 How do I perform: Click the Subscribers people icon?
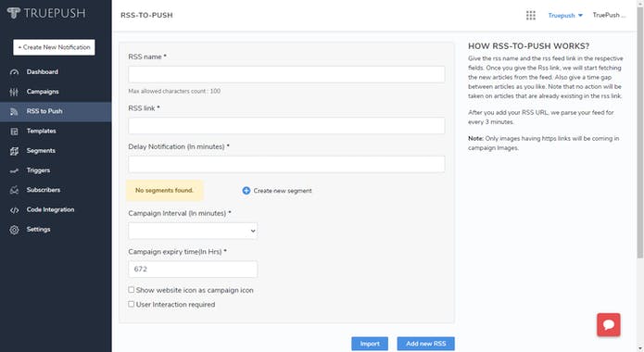point(14,190)
